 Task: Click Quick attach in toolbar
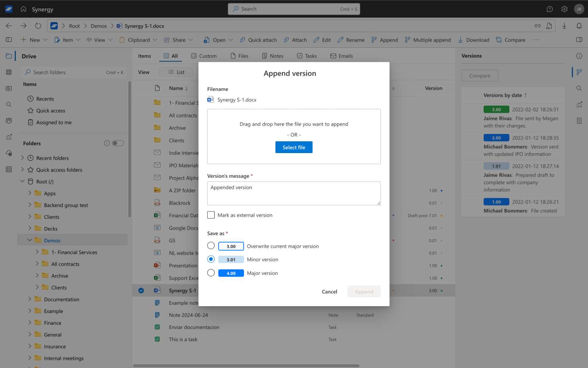click(x=258, y=40)
